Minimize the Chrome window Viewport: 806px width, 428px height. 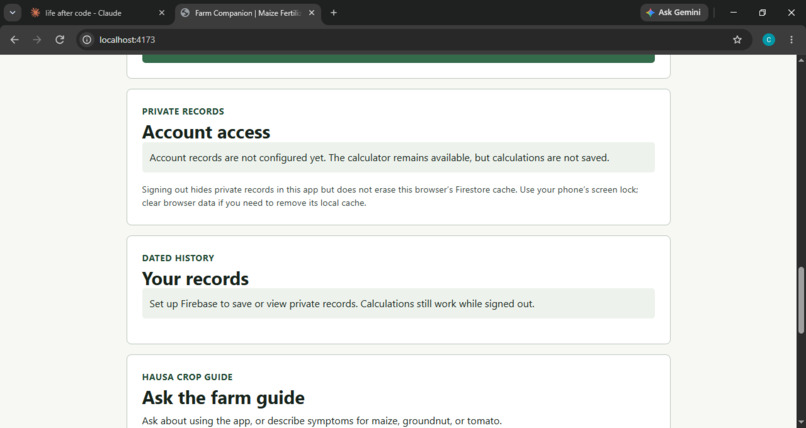[x=734, y=12]
